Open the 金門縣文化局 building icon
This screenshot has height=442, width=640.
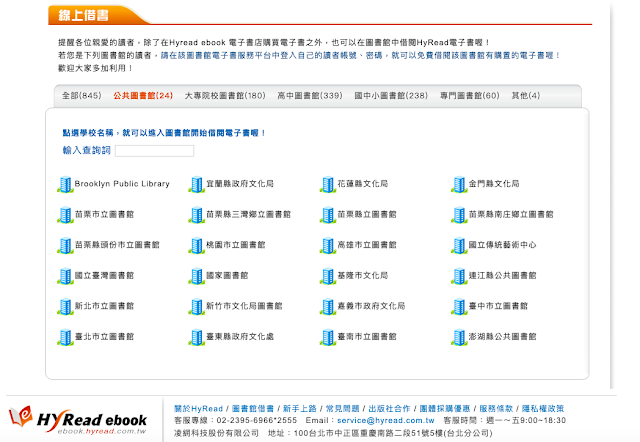459,184
